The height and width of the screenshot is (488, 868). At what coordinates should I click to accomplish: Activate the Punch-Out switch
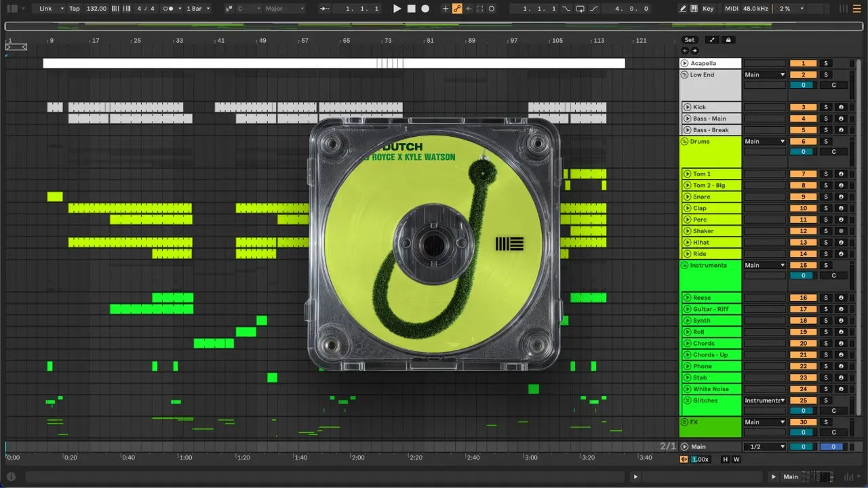point(594,9)
